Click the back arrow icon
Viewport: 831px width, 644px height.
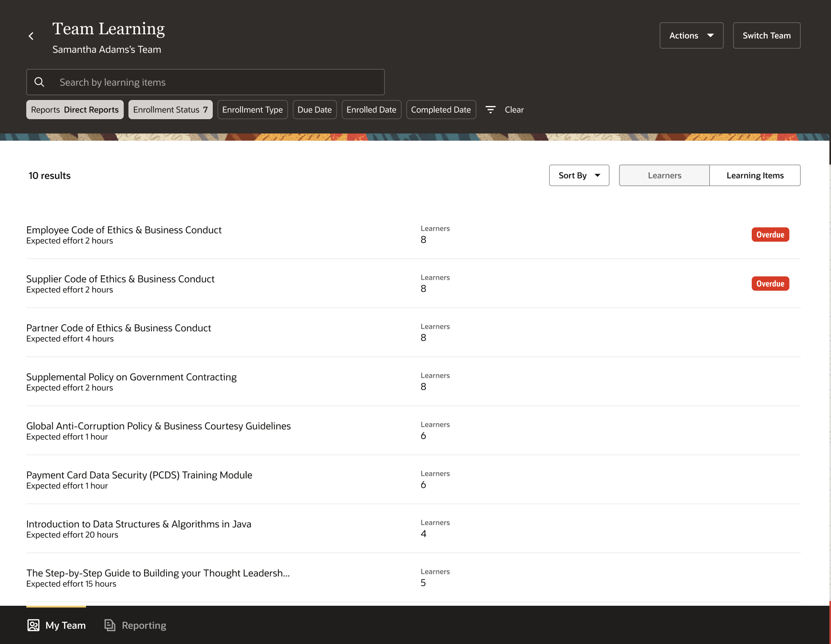(x=31, y=36)
